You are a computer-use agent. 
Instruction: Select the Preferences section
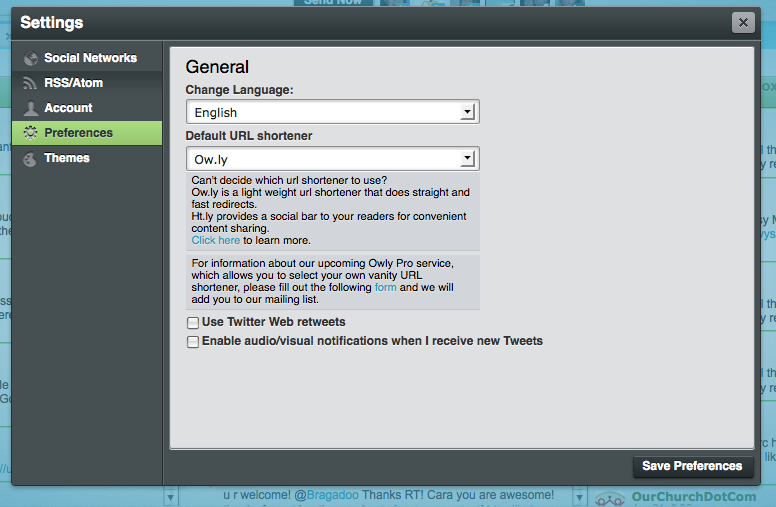point(87,133)
